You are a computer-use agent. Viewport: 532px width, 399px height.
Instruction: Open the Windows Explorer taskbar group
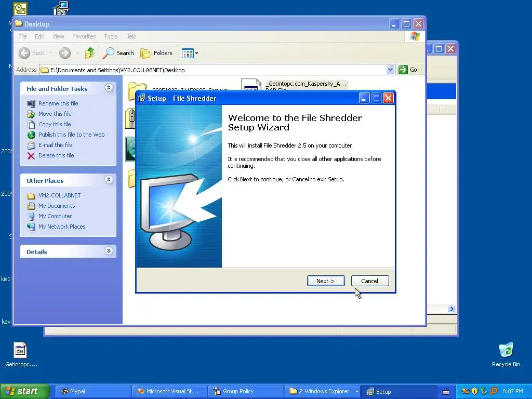pyautogui.click(x=322, y=392)
